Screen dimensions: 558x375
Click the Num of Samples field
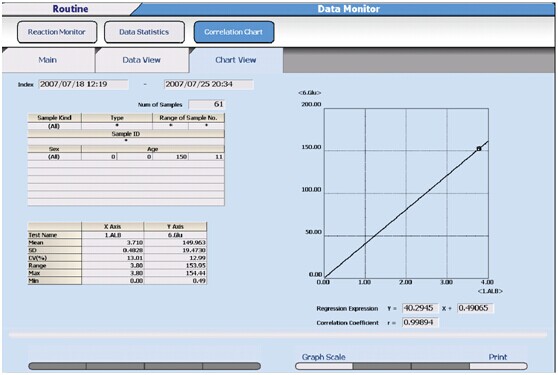[x=207, y=105]
